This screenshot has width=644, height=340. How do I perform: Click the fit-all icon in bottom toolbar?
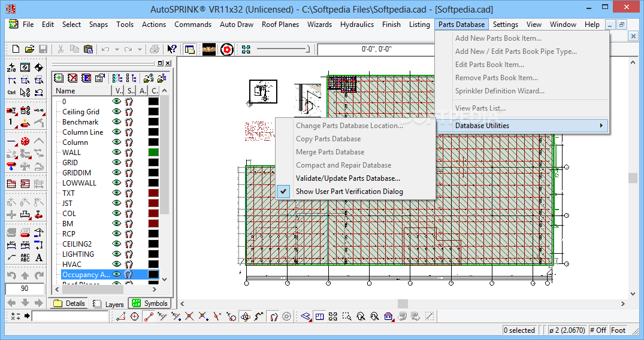click(x=332, y=317)
